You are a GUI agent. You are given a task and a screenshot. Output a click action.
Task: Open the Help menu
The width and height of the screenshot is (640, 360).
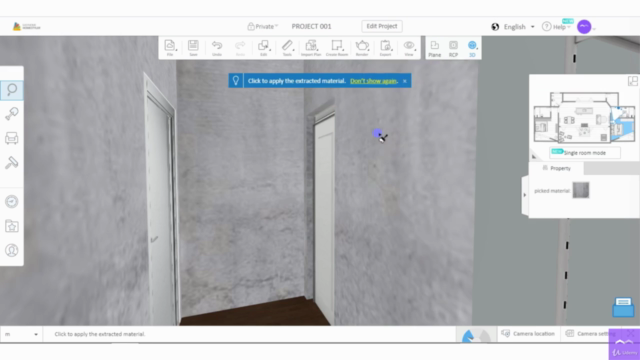(557, 27)
